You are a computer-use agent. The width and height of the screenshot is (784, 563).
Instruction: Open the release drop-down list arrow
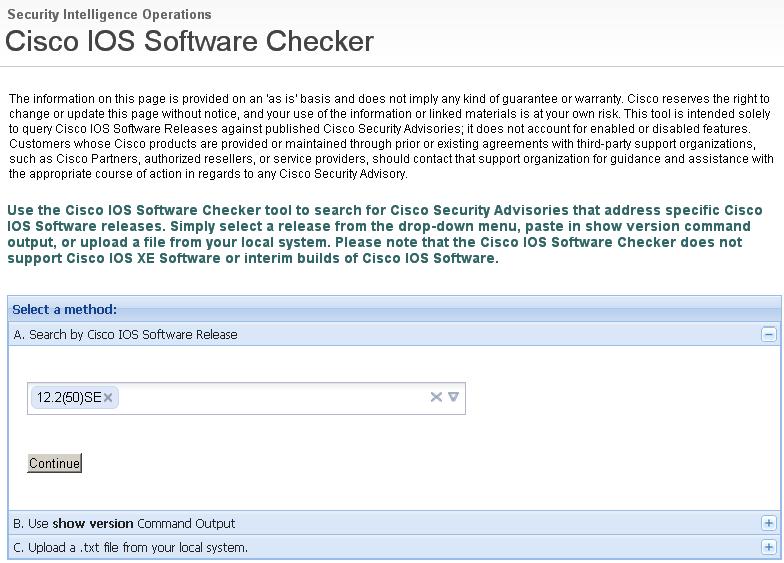(454, 397)
